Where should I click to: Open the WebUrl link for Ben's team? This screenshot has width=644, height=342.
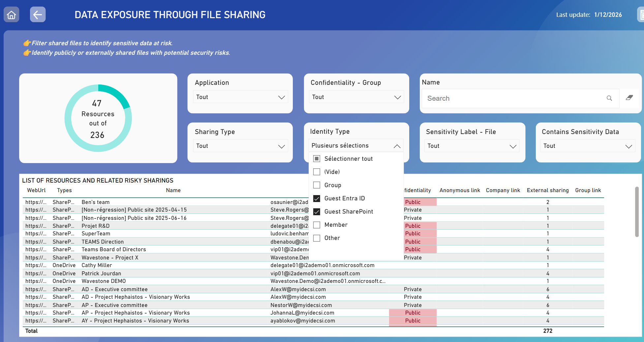[36, 202]
